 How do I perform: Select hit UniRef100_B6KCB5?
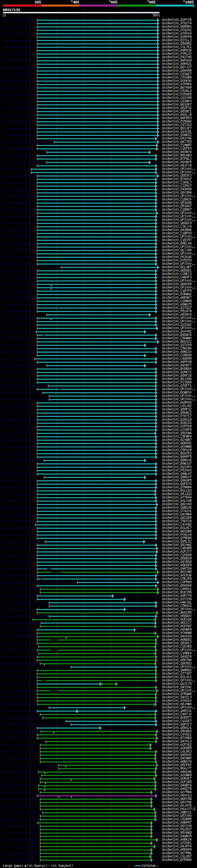point(177,612)
